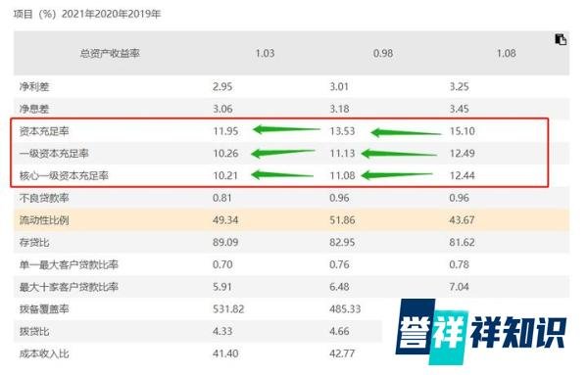Select the 拨贷比 value 4.33
The width and height of the screenshot is (588, 375).
222,332
